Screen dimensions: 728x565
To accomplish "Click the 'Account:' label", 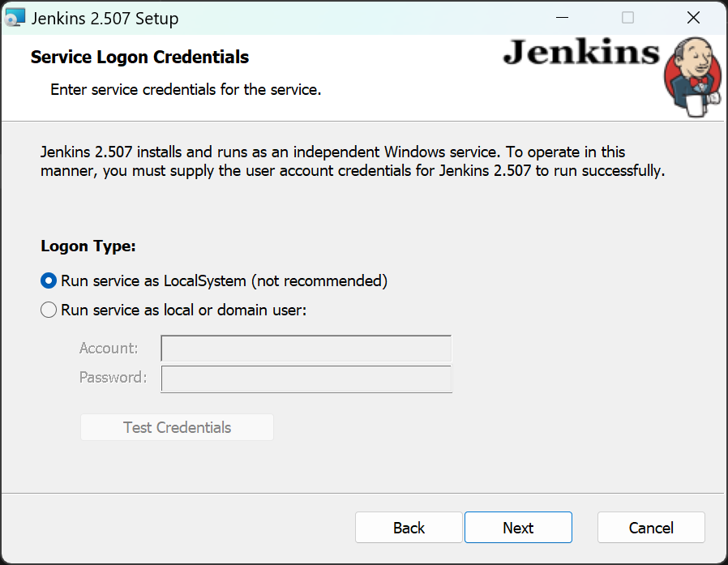I will pyautogui.click(x=109, y=348).
